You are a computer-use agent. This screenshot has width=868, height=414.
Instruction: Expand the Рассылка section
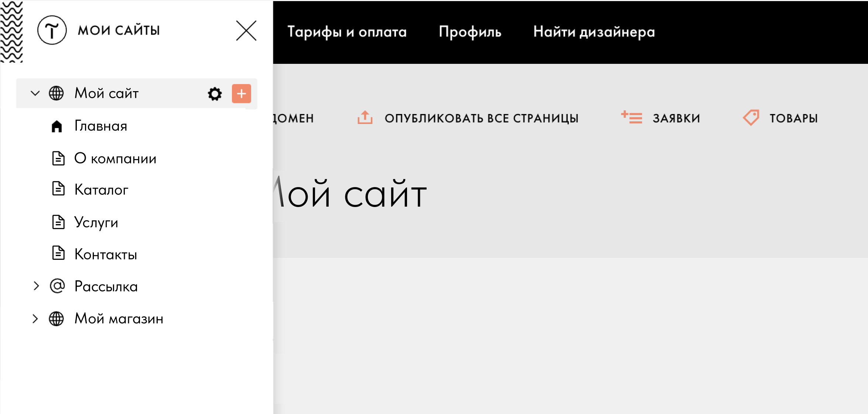(36, 286)
